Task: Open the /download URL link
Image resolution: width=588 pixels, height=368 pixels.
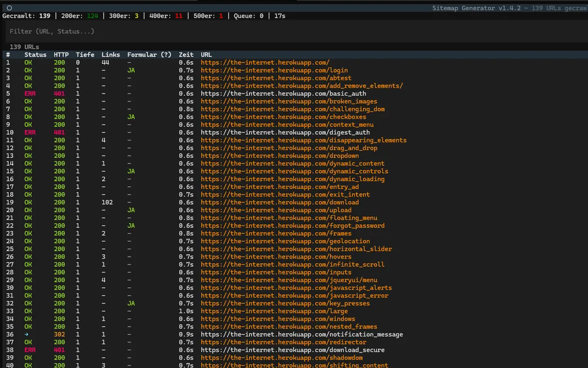Action: point(280,202)
